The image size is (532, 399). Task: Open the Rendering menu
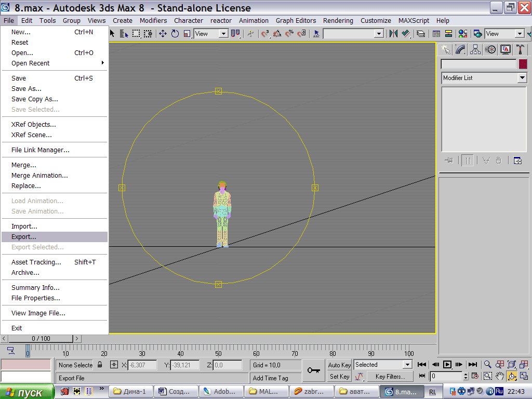click(x=338, y=21)
